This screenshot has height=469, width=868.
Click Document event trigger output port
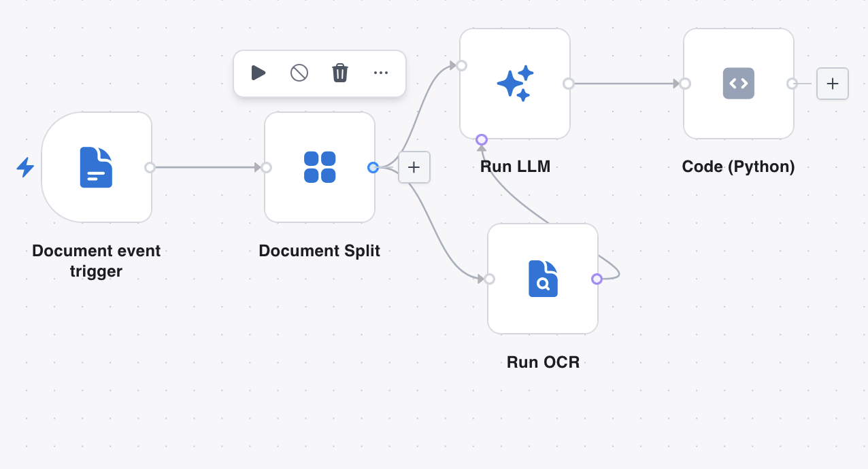[x=150, y=167]
